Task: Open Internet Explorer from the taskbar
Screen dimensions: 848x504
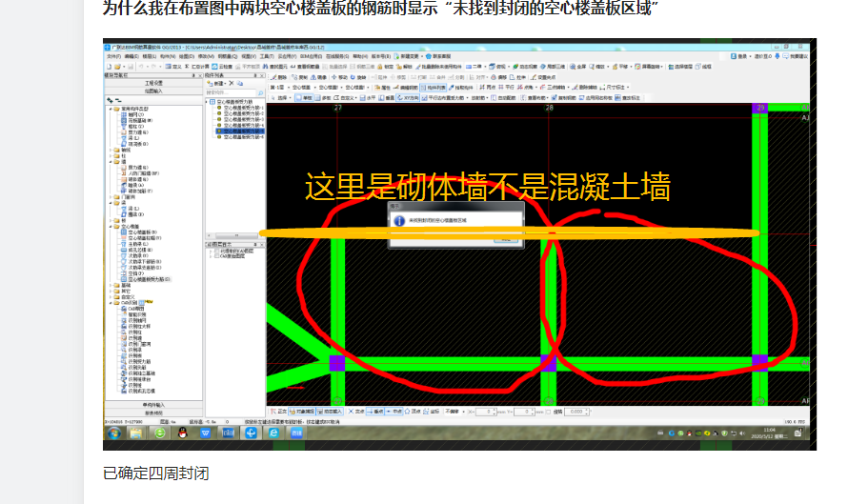Action: tap(273, 433)
